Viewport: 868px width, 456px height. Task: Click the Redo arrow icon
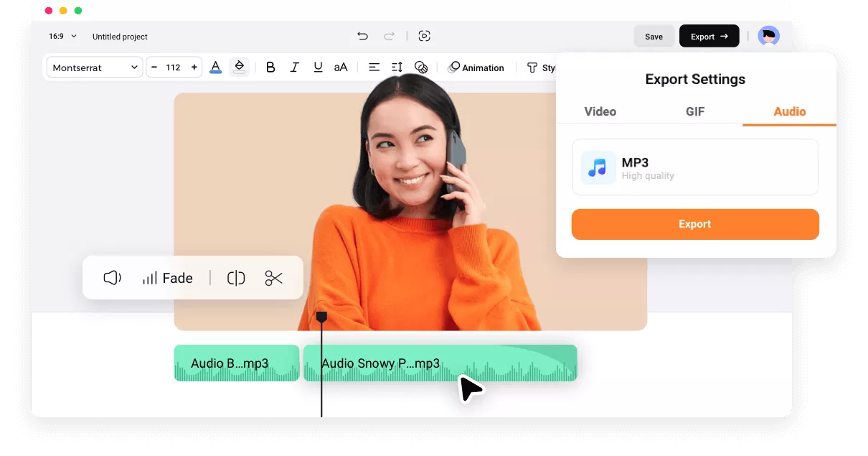coord(389,36)
